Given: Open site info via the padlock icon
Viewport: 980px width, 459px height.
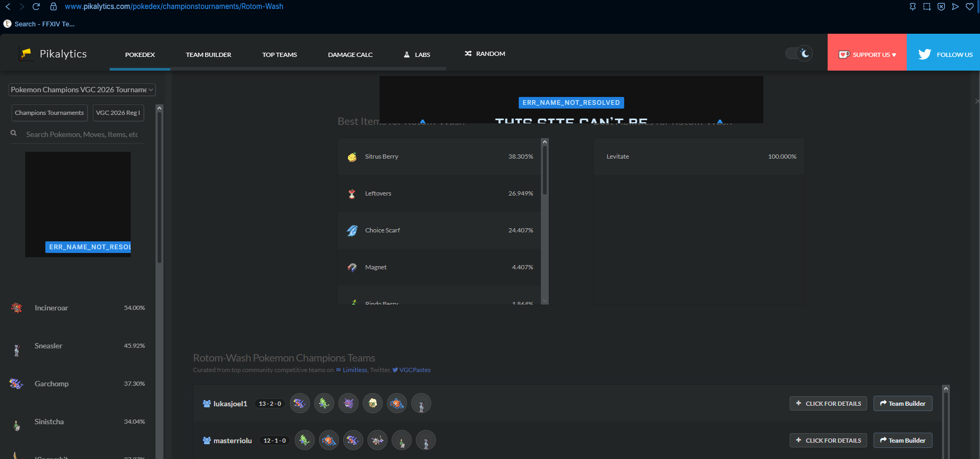Looking at the screenshot, I should 53,6.
